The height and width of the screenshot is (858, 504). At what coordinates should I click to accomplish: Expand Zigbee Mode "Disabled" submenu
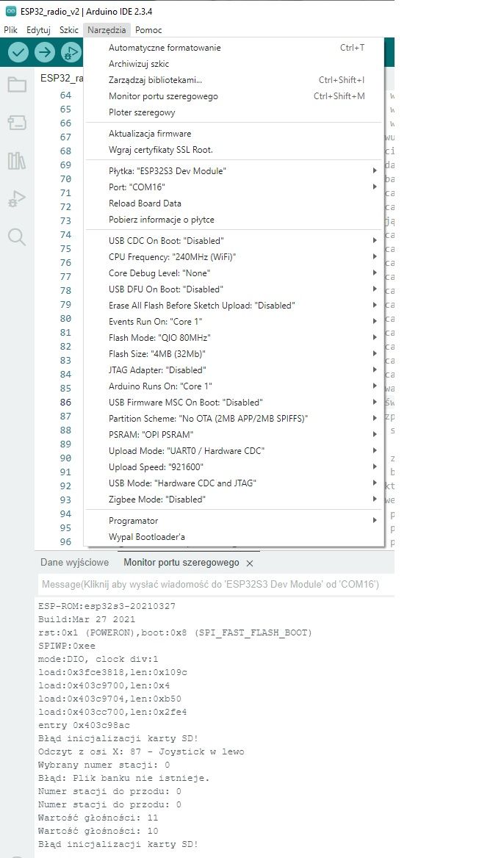tap(234, 499)
